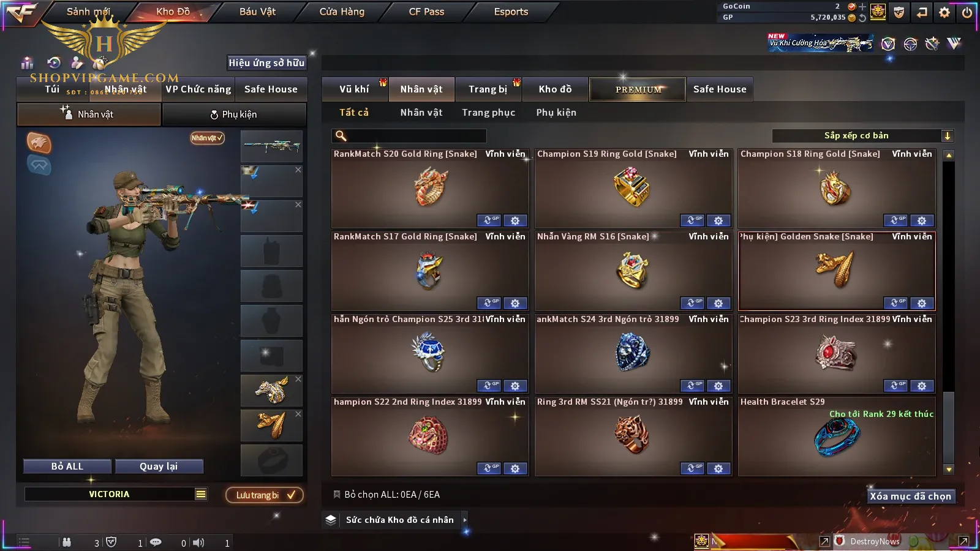
Task: Open the Vũ Khí Cường Hóa banner
Action: [x=821, y=43]
